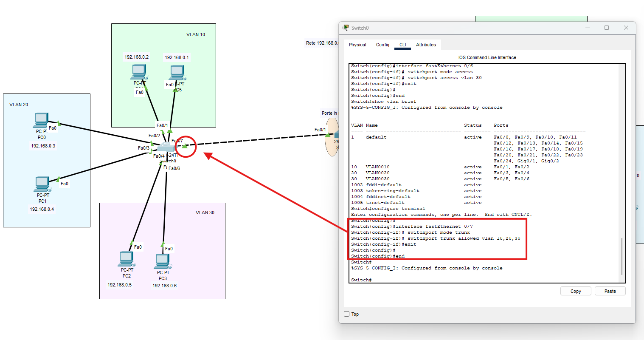Click the Paste button
The image size is (644, 340).
pos(610,291)
